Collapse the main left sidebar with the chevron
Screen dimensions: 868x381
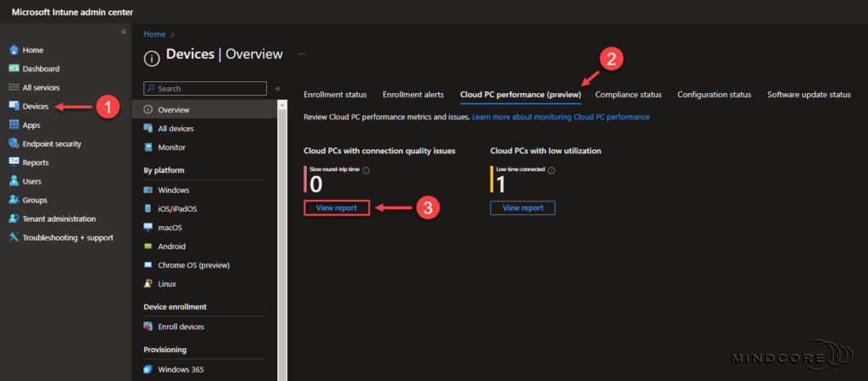pyautogui.click(x=124, y=32)
